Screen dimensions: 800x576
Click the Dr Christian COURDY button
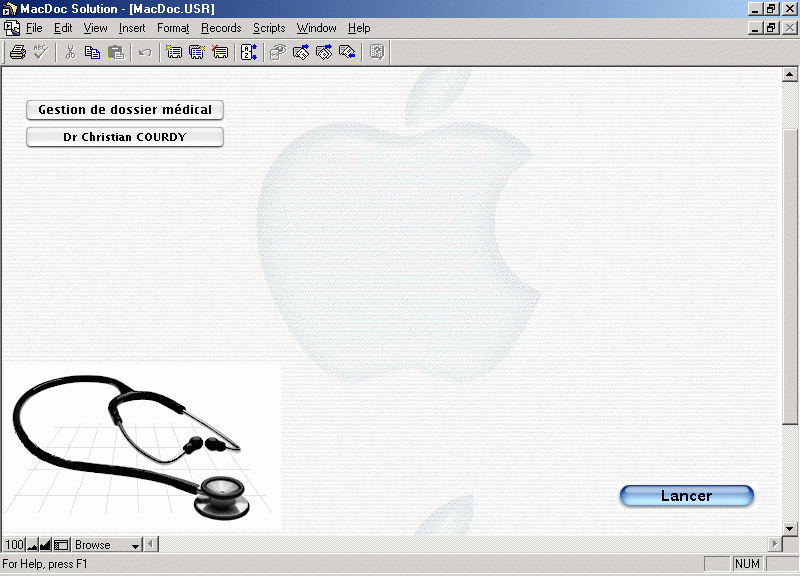point(125,137)
